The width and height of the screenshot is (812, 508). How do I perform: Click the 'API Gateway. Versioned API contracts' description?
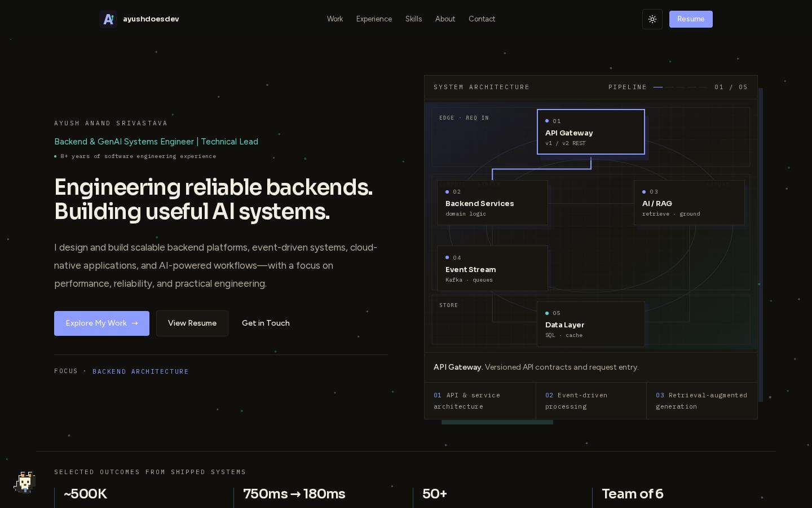point(536,367)
